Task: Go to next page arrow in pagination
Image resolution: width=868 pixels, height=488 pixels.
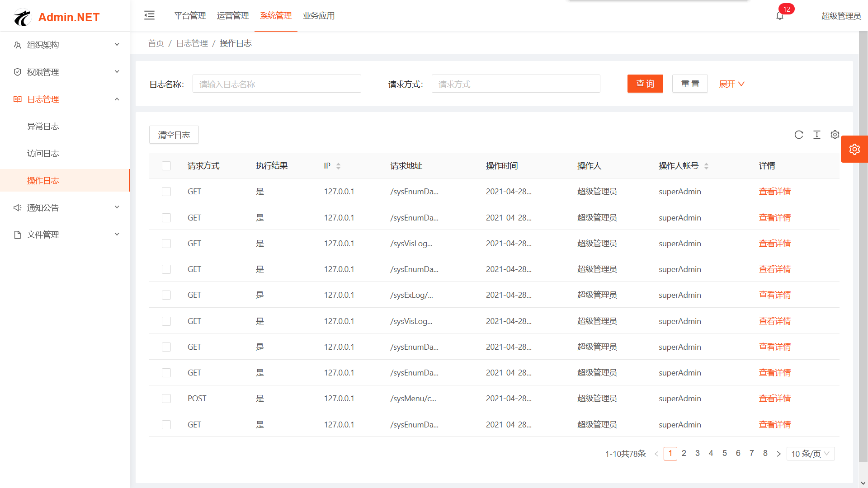Action: (778, 454)
